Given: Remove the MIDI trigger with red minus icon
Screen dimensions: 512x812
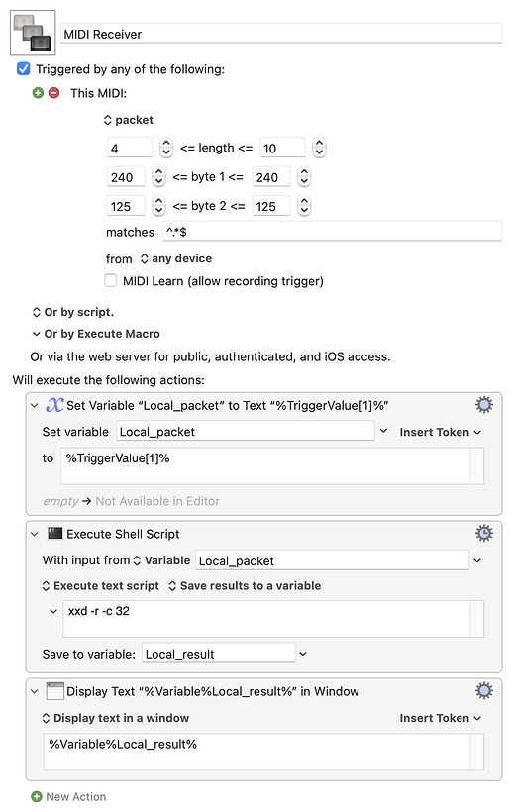Looking at the screenshot, I should (53, 93).
